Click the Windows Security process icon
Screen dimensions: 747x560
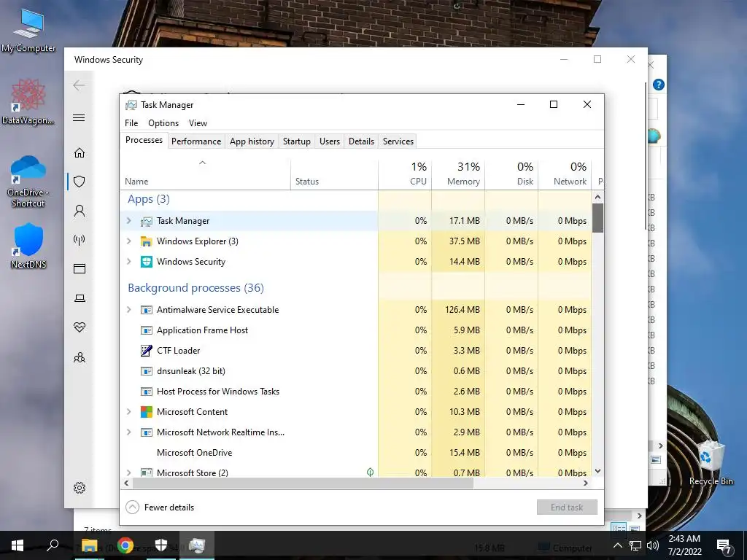[x=146, y=262]
